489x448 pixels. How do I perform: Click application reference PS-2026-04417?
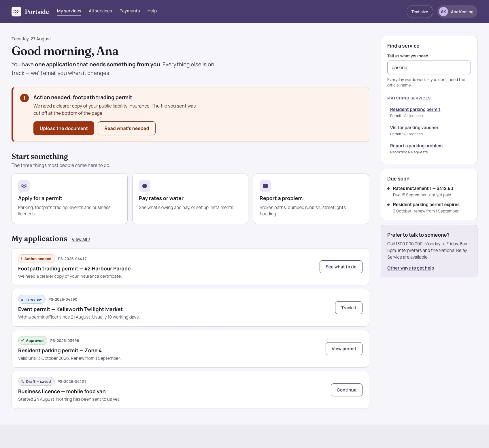pyautogui.click(x=72, y=259)
